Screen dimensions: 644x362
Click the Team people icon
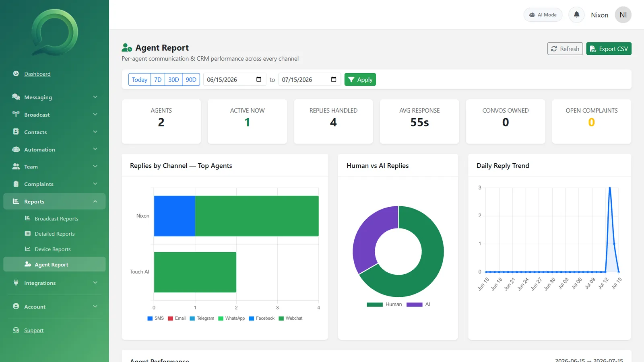(x=16, y=167)
